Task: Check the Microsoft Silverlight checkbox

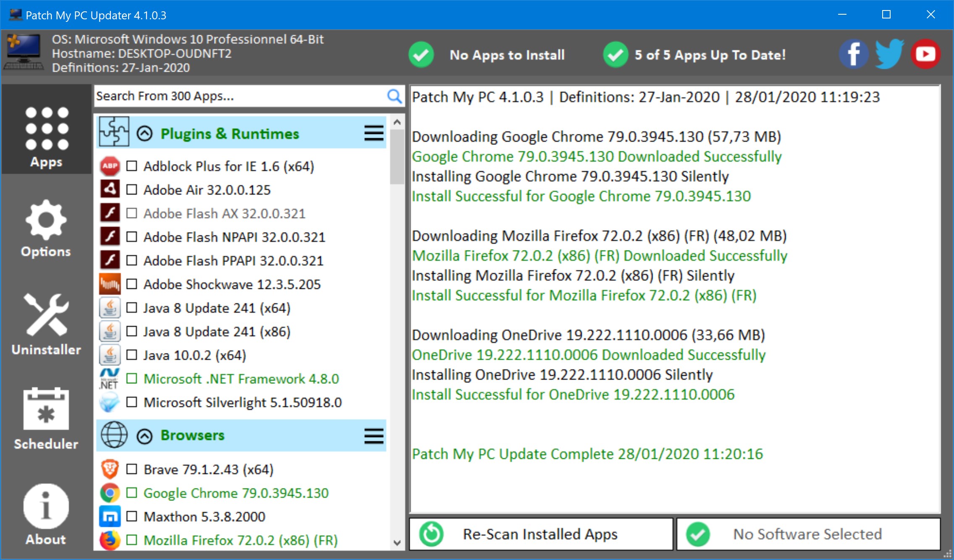Action: pyautogui.click(x=132, y=402)
